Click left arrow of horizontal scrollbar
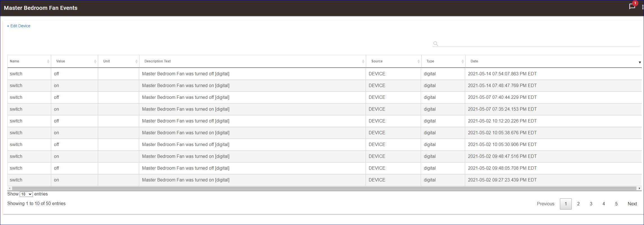Viewport: 644px width, 225px height. point(10,188)
